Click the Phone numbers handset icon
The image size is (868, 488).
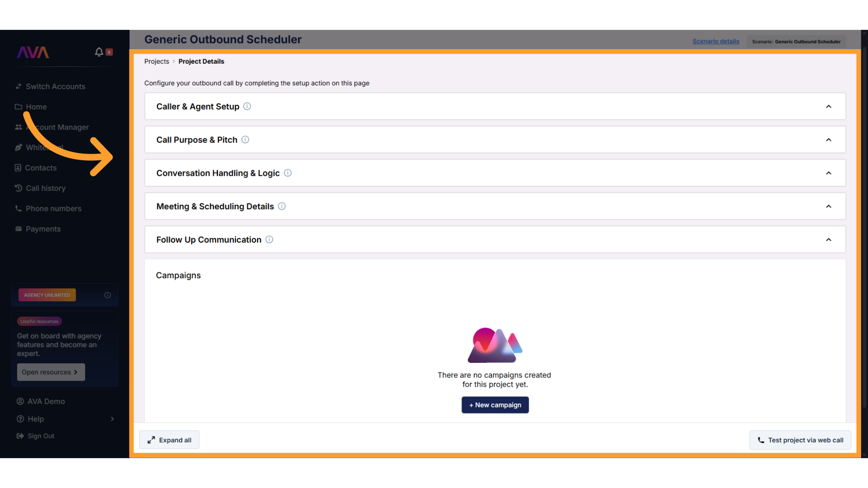pos(19,208)
